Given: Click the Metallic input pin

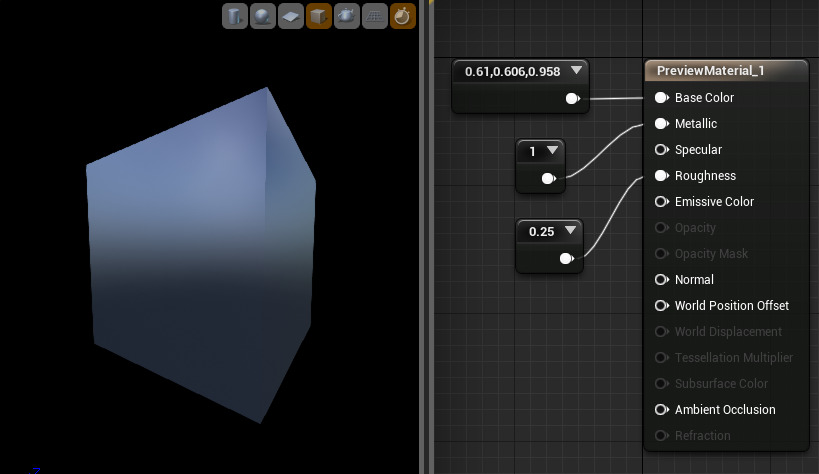Looking at the screenshot, I should [x=662, y=124].
